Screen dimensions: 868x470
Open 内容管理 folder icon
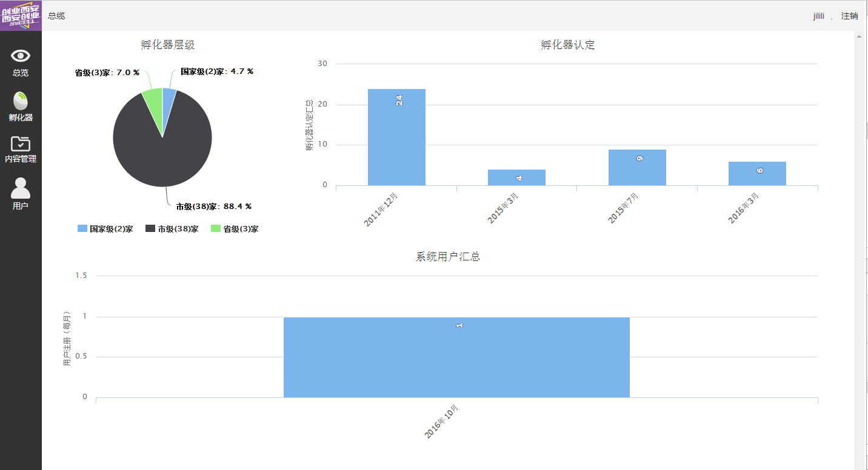click(x=21, y=144)
